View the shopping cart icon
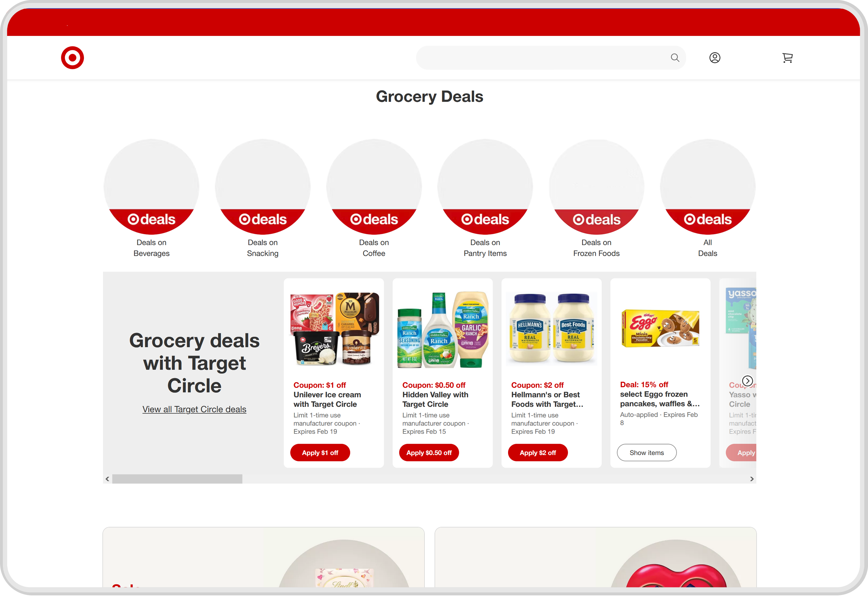This screenshot has width=868, height=597. tap(787, 58)
